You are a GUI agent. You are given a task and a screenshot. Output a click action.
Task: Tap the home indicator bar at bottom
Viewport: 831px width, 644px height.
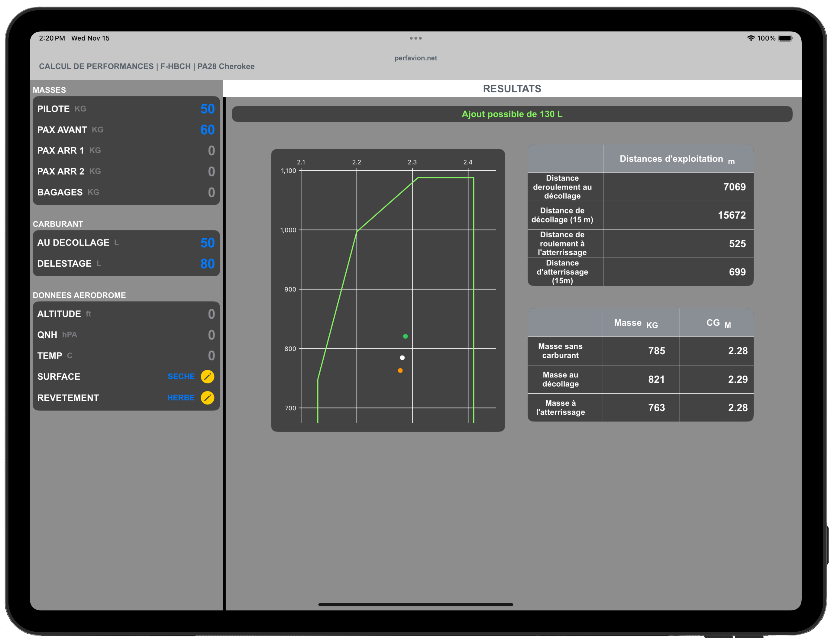point(415,604)
